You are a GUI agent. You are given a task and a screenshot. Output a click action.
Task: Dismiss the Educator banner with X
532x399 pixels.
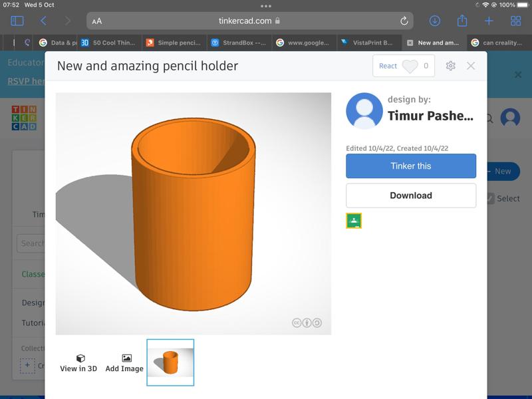[518, 74]
